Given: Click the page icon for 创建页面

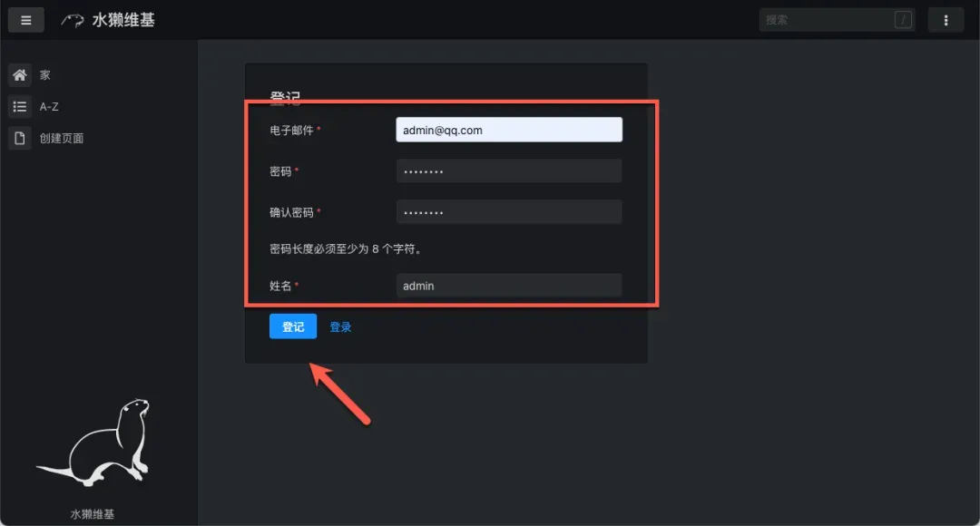Looking at the screenshot, I should (x=20, y=138).
